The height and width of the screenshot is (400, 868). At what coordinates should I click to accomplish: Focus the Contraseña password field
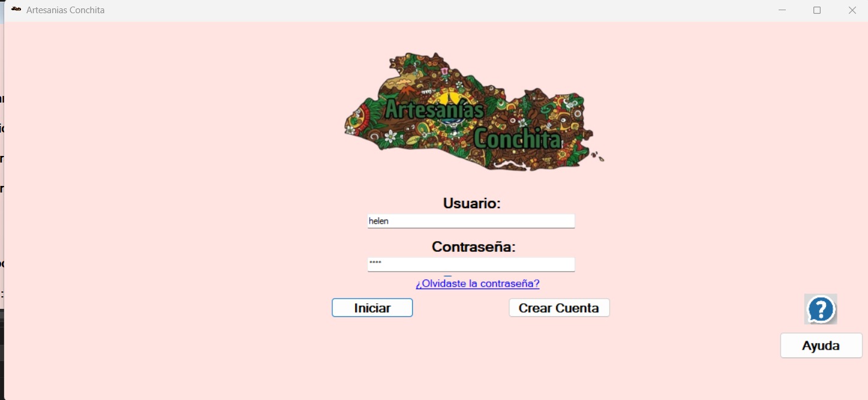(471, 264)
